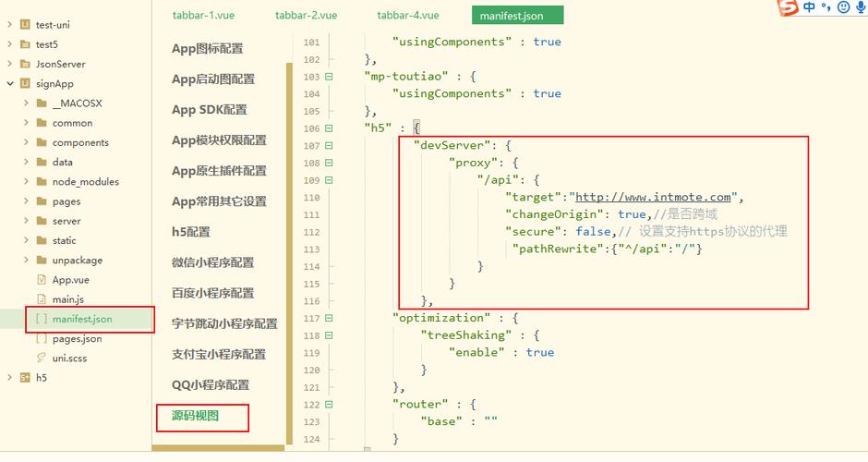The height and width of the screenshot is (462, 868).
Task: Open 百度小程序配置 section
Action: (212, 293)
